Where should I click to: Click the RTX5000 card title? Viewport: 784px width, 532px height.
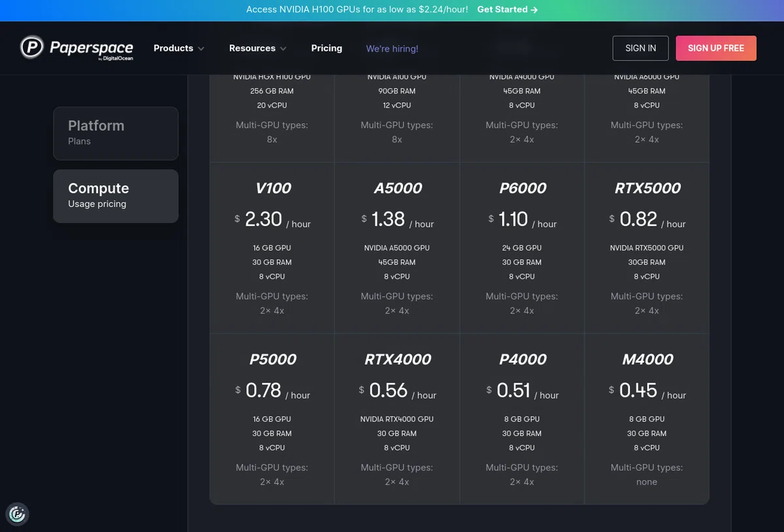tap(647, 188)
